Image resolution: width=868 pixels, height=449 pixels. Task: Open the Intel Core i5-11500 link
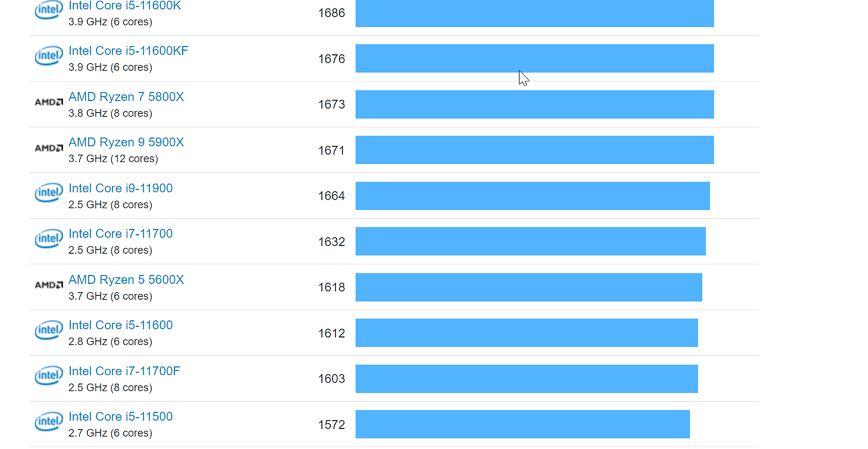(120, 417)
